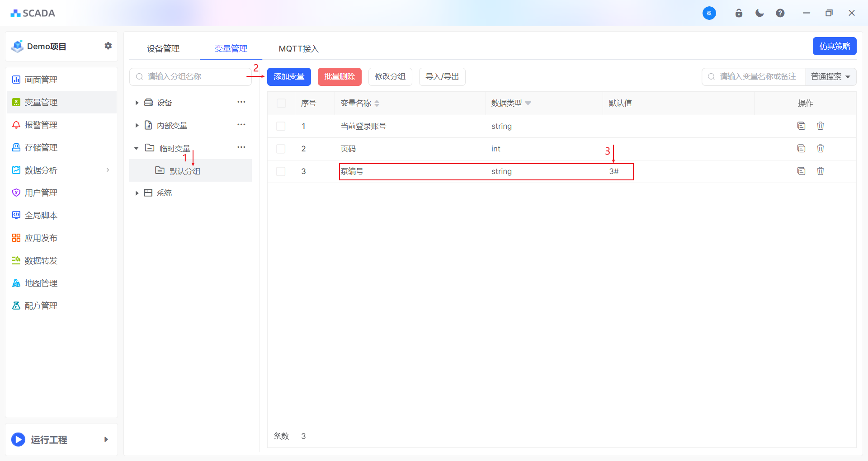Open the help question mark icon
868x461 pixels.
pyautogui.click(x=780, y=13)
